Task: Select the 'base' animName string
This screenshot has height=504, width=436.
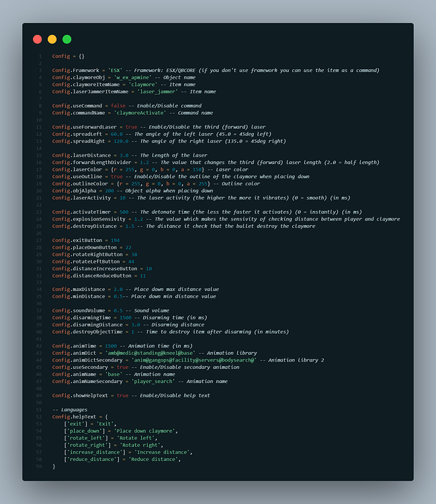Action: pos(114,374)
